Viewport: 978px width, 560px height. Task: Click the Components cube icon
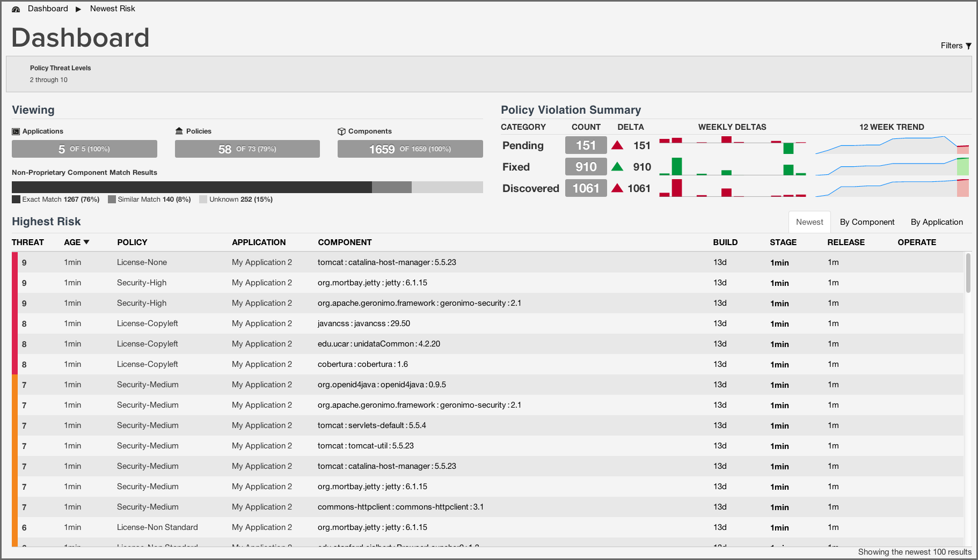341,131
